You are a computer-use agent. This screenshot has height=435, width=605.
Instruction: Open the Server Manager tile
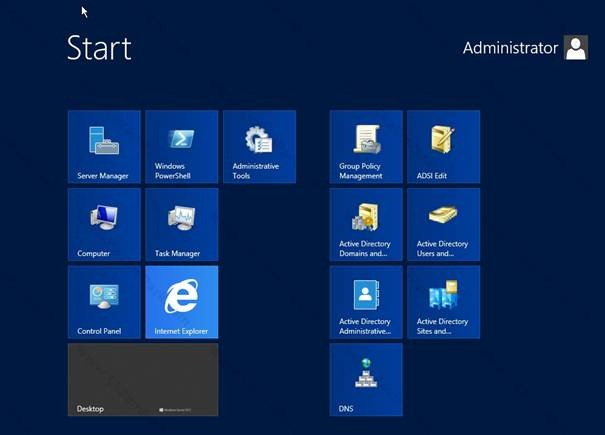pyautogui.click(x=104, y=147)
